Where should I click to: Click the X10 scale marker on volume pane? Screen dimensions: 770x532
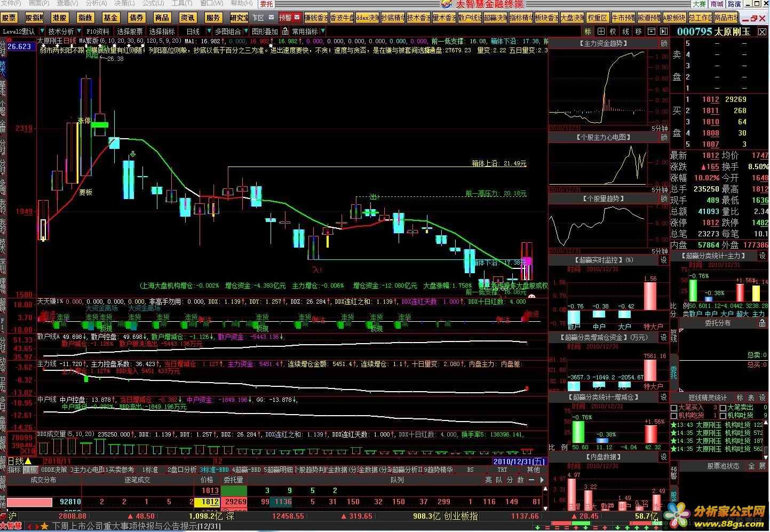point(28,451)
